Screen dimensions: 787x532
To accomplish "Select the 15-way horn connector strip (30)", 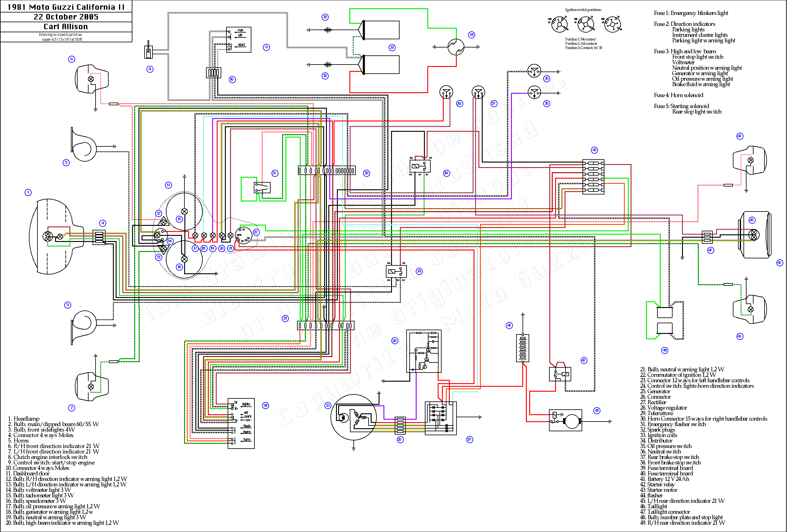I will [327, 170].
